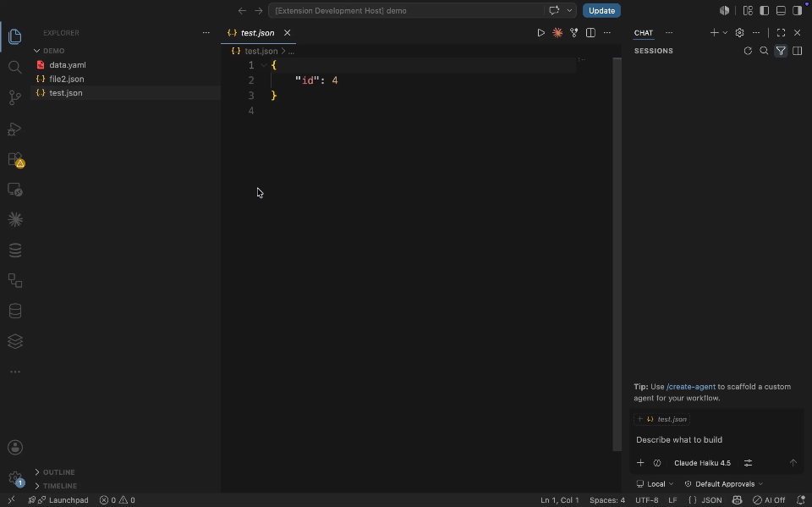Select the CHAT panel tab
This screenshot has width=812, height=507.
click(643, 33)
